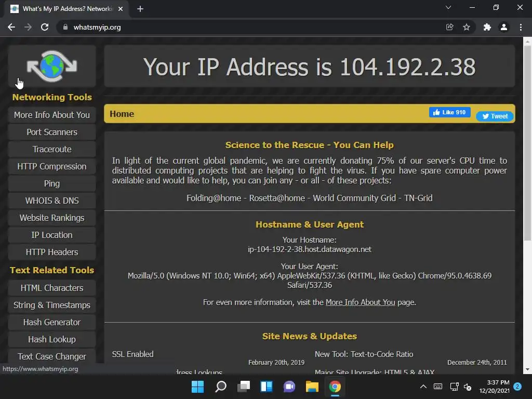
Task: Open the Chrome three-dot menu
Action: [x=521, y=27]
